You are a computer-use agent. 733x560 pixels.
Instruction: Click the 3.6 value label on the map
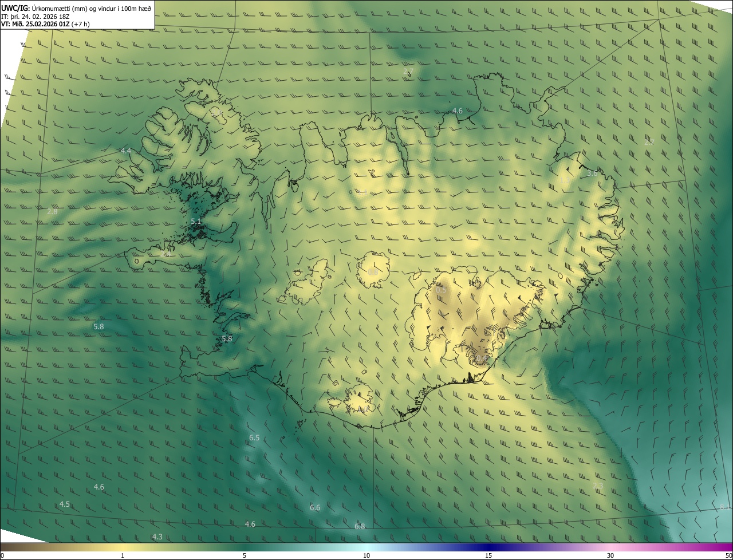[592, 173]
